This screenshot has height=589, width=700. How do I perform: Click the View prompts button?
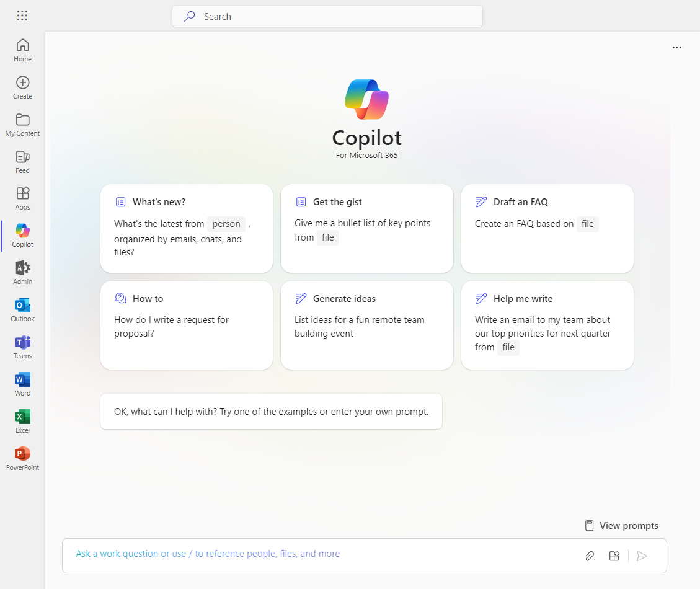pyautogui.click(x=621, y=525)
